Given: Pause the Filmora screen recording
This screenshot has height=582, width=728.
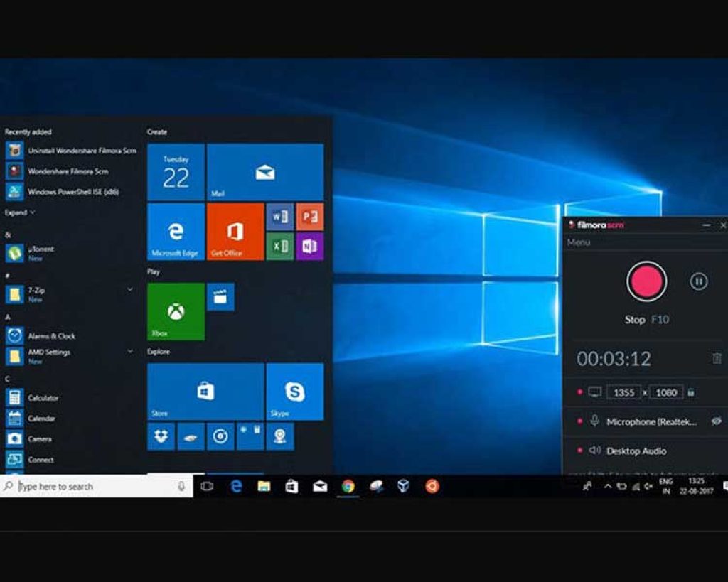Looking at the screenshot, I should (698, 281).
